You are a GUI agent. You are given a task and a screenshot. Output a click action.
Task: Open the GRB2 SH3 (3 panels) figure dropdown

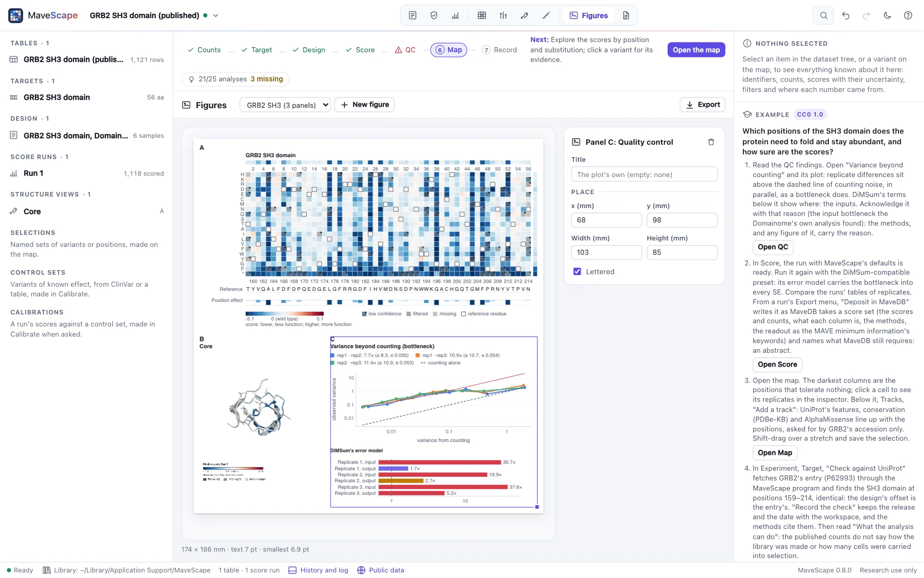285,105
